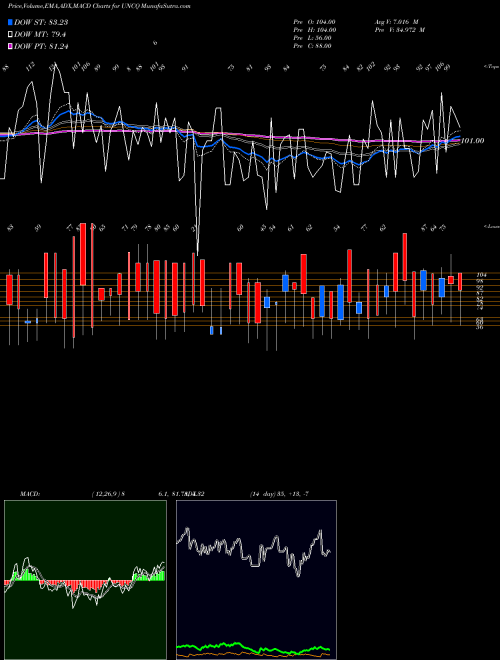The height and width of the screenshot is (660, 500).
Task: Open the green MACD histogram panel
Action: coord(85,580)
